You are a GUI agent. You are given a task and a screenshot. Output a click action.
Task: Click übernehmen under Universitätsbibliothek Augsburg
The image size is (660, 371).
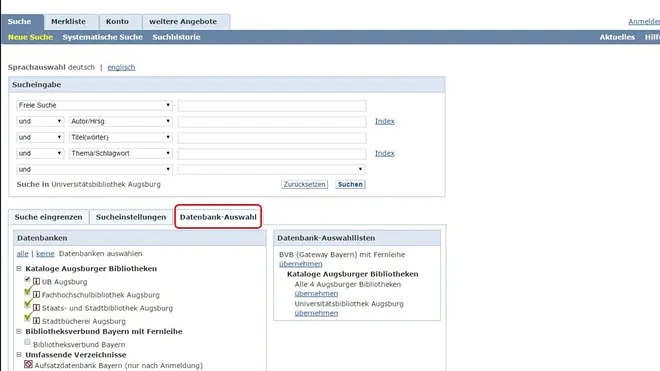(x=316, y=313)
